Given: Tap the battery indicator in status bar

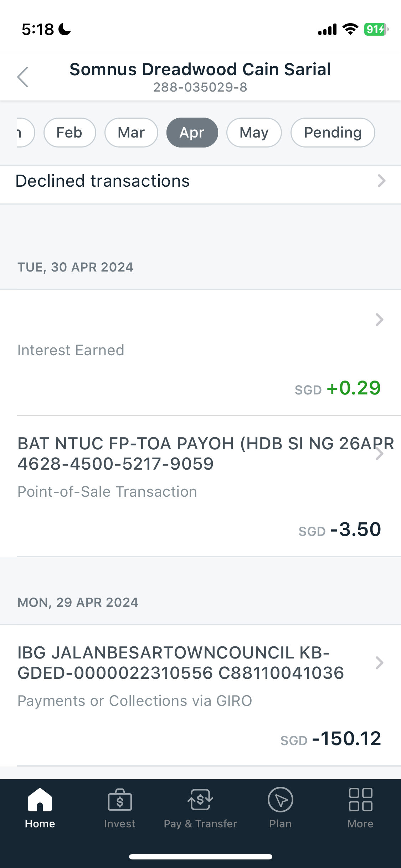Looking at the screenshot, I should [x=376, y=29].
